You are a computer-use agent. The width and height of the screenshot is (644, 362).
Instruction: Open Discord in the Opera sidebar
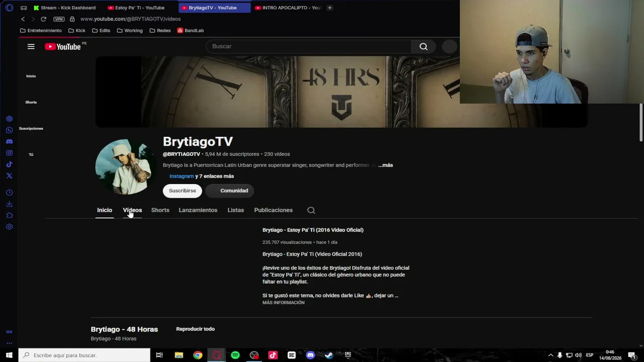[x=9, y=142]
